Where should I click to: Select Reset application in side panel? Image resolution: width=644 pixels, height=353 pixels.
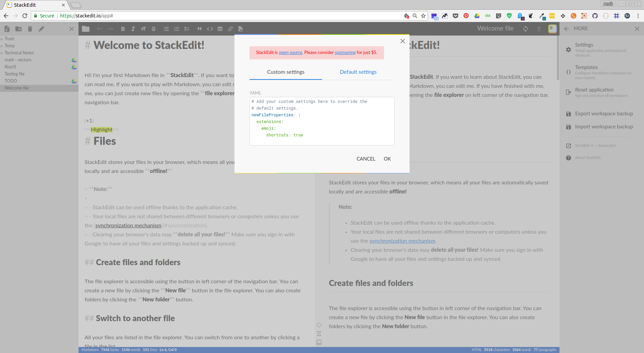600,92
